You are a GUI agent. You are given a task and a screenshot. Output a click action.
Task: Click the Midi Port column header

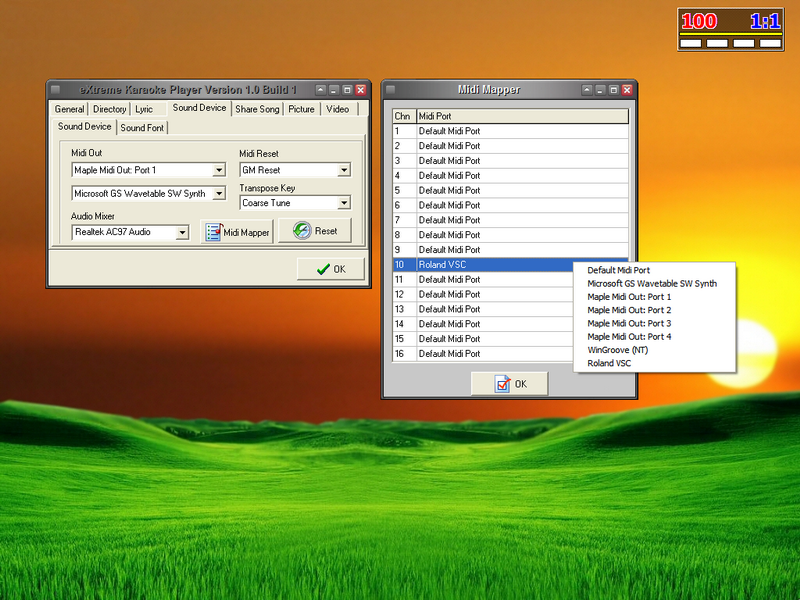coord(520,116)
